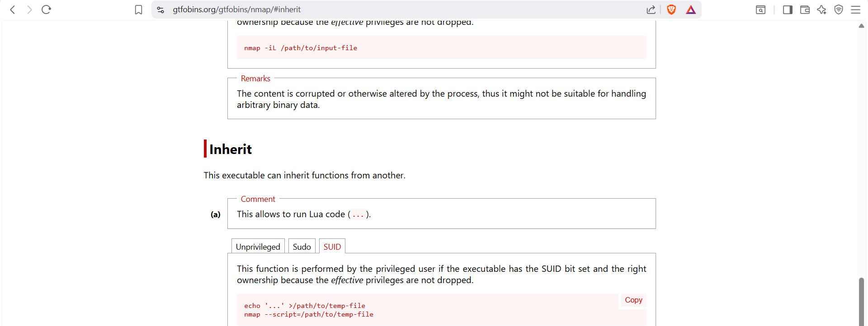
Task: Copy the nmap script code snippet
Action: tap(633, 300)
